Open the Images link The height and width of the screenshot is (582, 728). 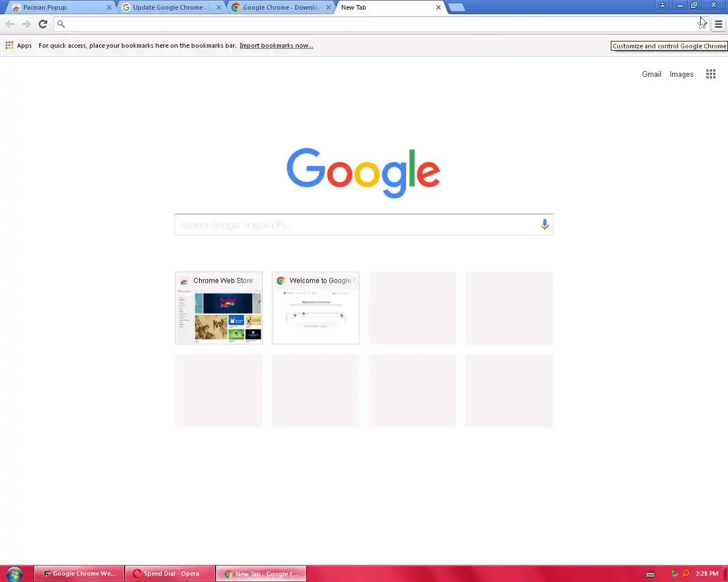[681, 74]
